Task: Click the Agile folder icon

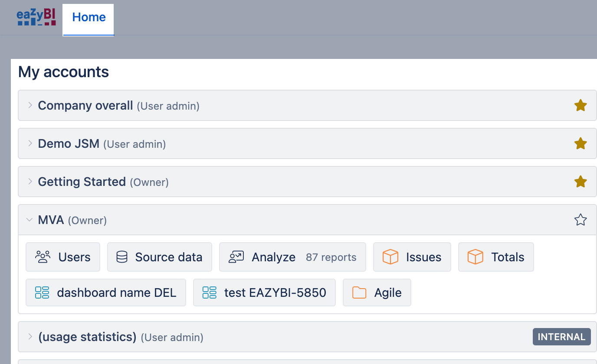Action: pos(359,292)
